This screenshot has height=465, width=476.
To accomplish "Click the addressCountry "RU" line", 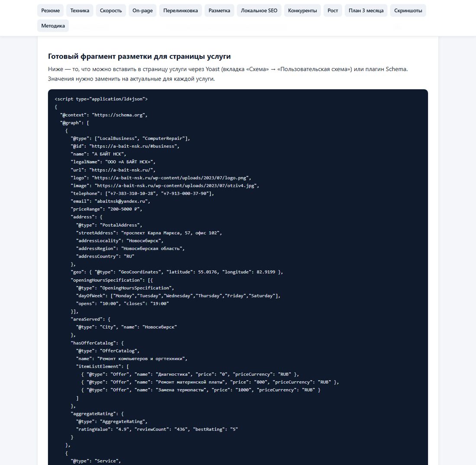I will tap(105, 256).
